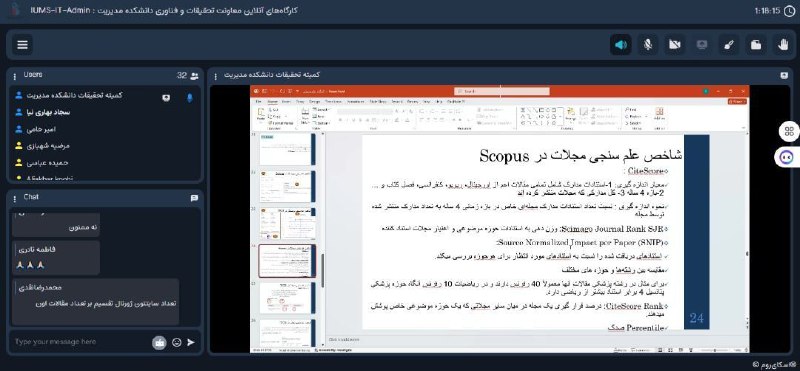This screenshot has width=800, height=371.
Task: Click the chat message input field
Action: 81,342
